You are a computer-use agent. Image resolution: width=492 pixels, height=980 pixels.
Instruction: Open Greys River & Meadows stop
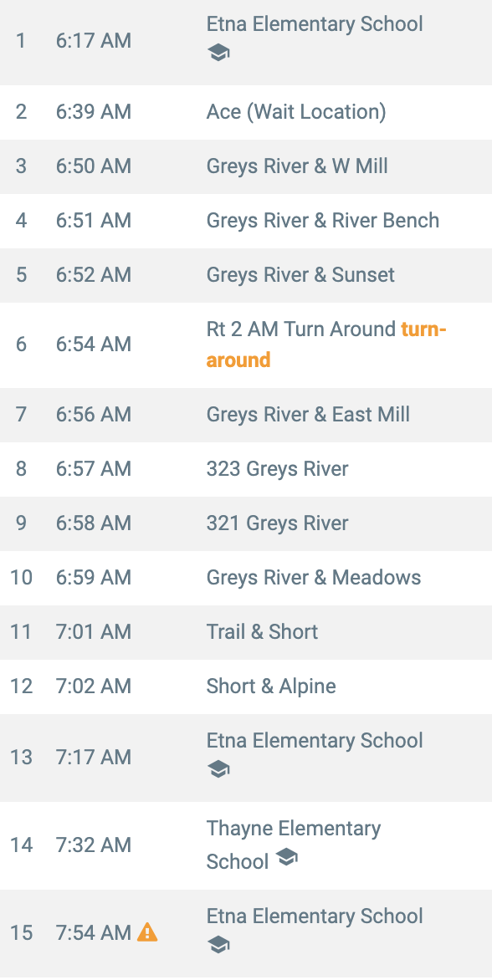tap(246, 578)
